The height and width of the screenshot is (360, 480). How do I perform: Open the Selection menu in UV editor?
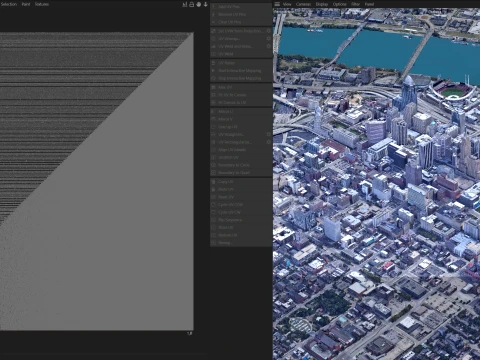pos(9,4)
